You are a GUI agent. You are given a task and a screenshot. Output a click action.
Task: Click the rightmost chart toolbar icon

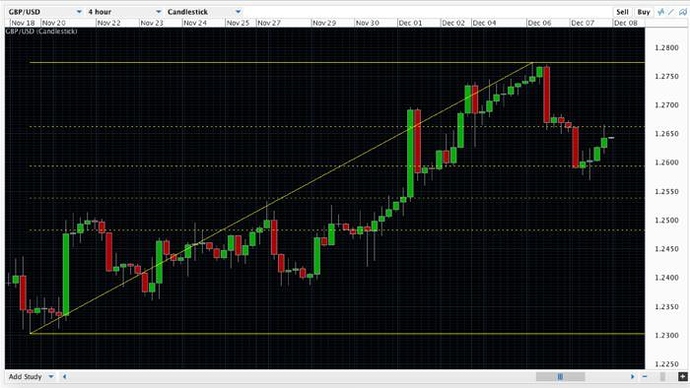click(683, 12)
